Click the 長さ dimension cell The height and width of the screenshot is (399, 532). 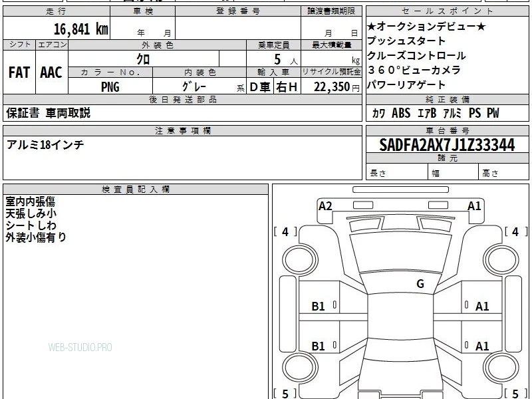[x=397, y=172]
